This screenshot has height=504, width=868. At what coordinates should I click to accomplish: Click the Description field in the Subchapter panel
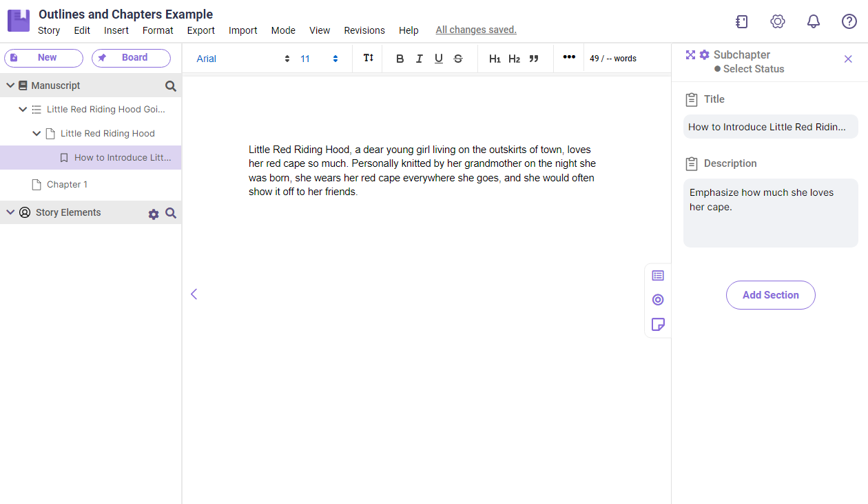click(770, 214)
